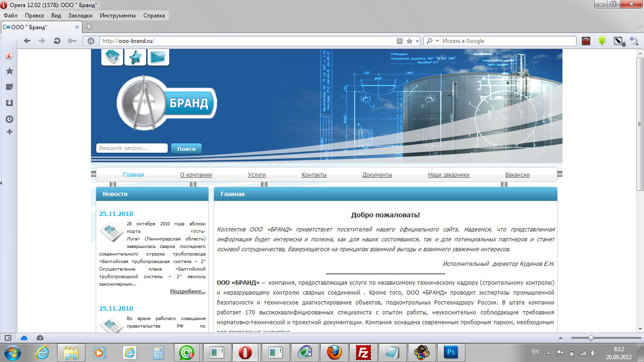Click the green download arrow extension

(x=602, y=41)
